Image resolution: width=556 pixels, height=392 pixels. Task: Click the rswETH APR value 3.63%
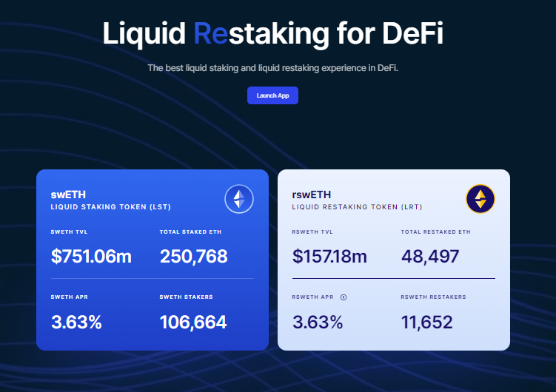[318, 322]
